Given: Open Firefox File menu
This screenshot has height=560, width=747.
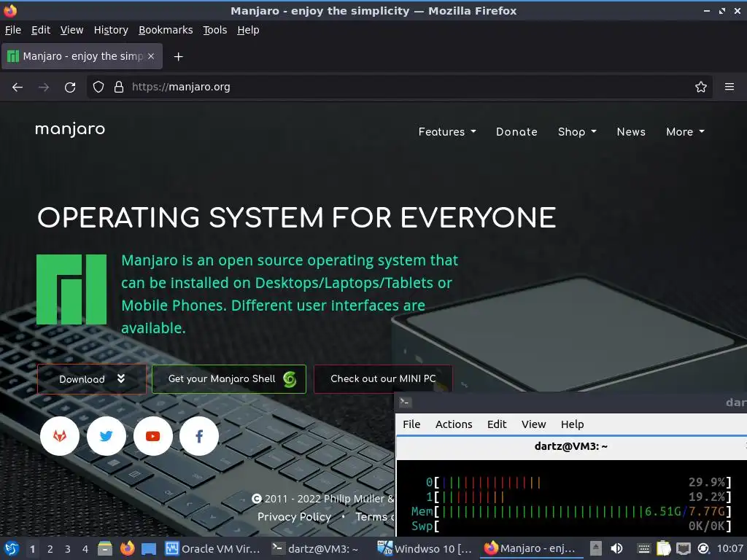Looking at the screenshot, I should 13,30.
